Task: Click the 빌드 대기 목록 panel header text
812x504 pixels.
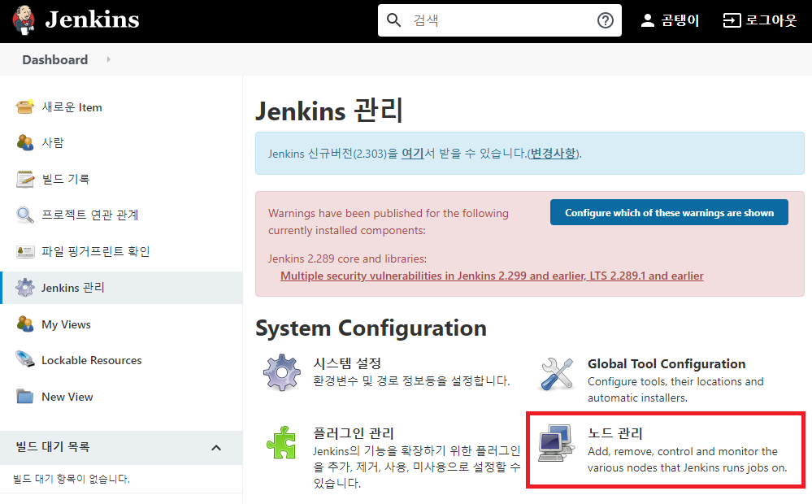Action: pos(53,446)
